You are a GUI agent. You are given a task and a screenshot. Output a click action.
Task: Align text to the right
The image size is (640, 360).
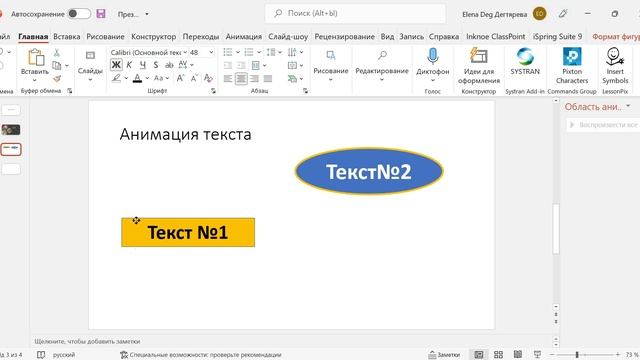pos(254,78)
